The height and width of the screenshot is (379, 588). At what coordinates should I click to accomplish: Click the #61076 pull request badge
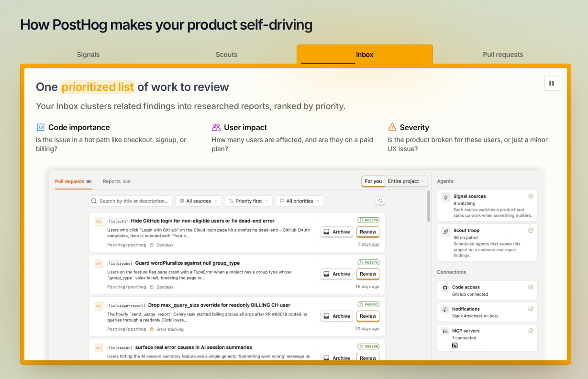pos(368,262)
